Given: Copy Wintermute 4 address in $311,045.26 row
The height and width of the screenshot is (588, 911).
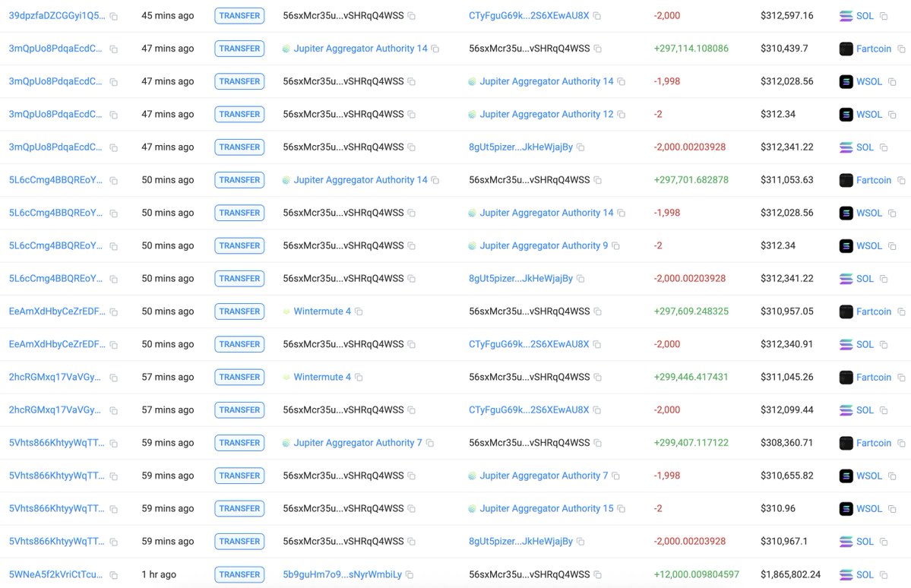Looking at the screenshot, I should point(359,377).
